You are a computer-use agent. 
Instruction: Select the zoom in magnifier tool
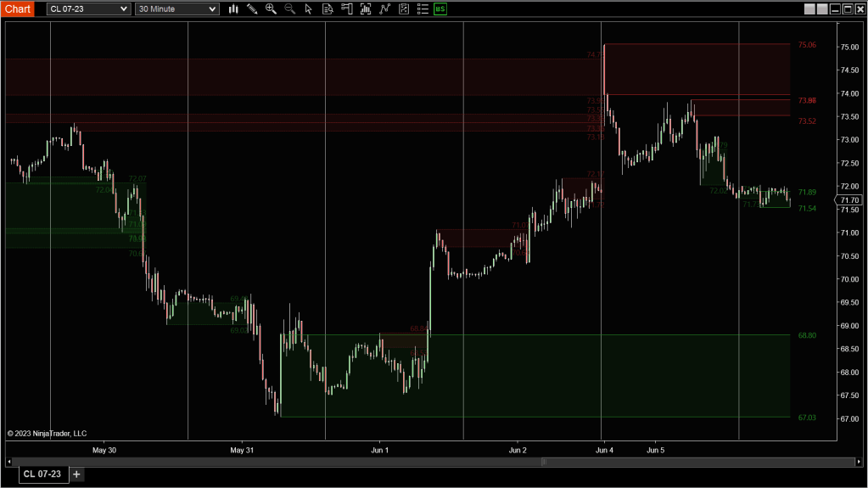(271, 8)
